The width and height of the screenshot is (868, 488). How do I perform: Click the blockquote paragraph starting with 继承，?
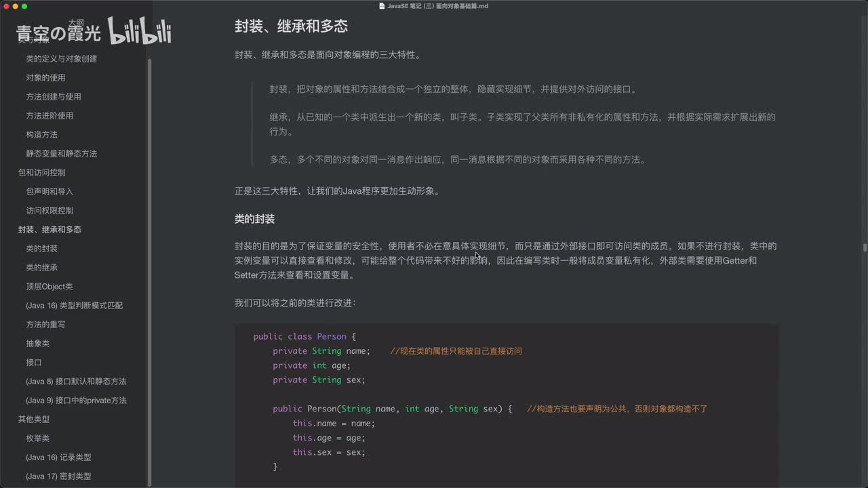tap(522, 124)
